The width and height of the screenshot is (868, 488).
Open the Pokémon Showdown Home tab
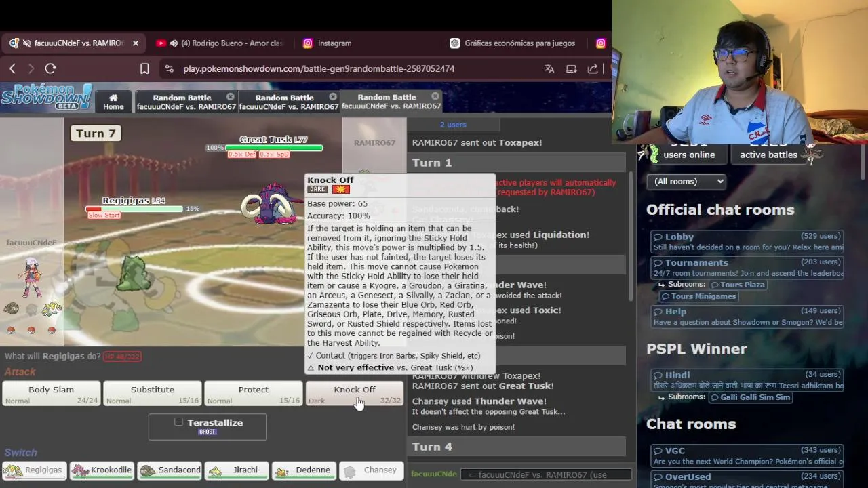coord(113,102)
